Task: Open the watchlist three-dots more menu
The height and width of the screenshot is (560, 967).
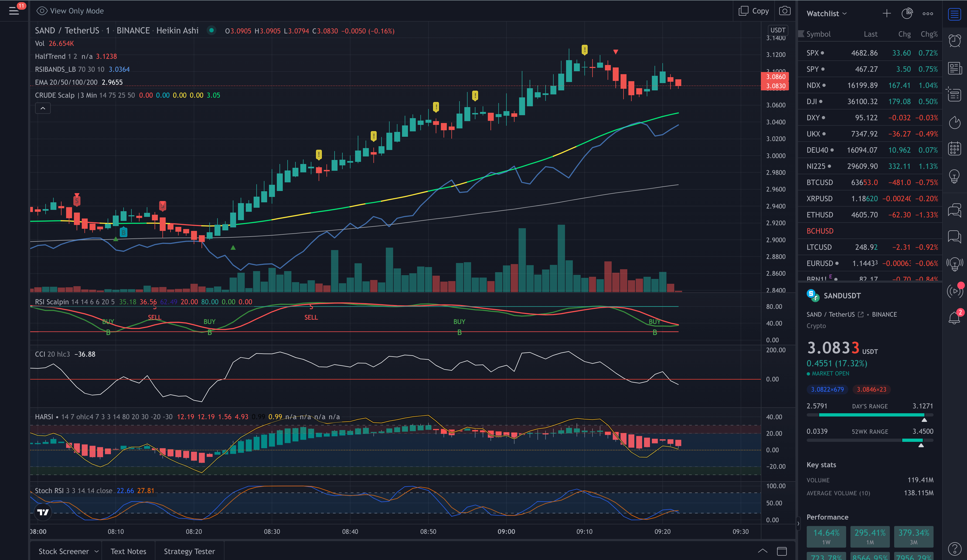Action: 928,13
